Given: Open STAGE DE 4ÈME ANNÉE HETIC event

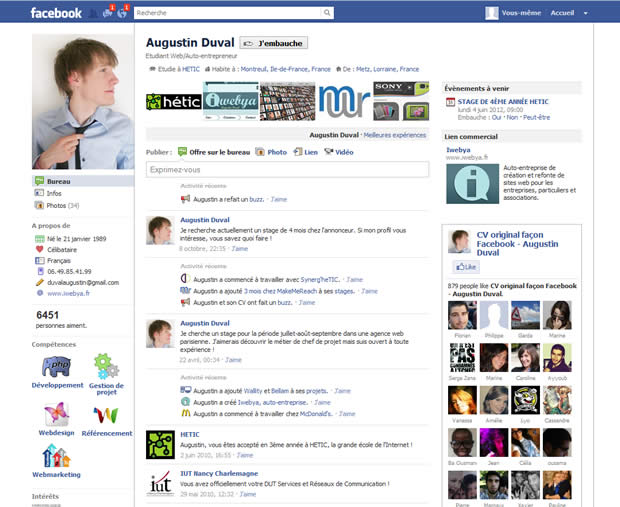Looking at the screenshot, I should [x=503, y=102].
